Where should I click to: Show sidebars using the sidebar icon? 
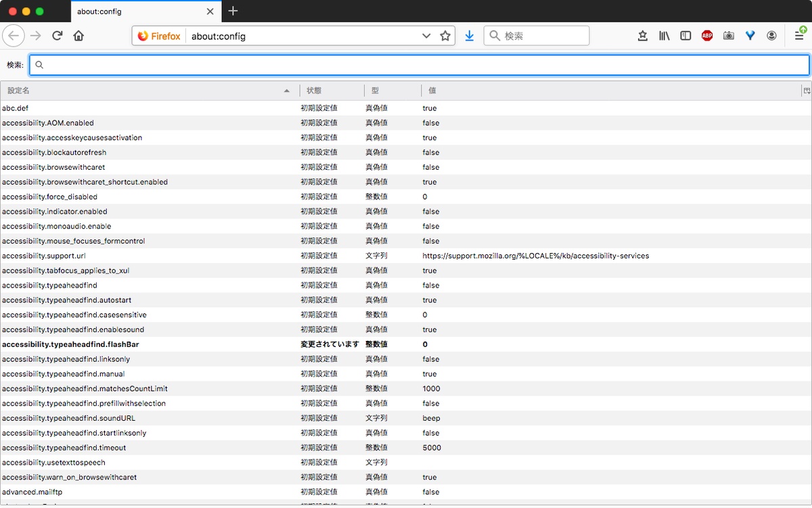[685, 36]
